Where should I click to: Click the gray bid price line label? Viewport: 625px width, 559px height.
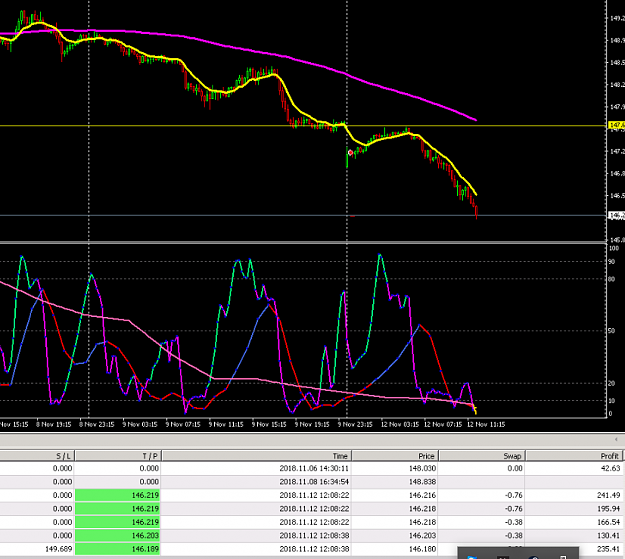pyautogui.click(x=617, y=215)
